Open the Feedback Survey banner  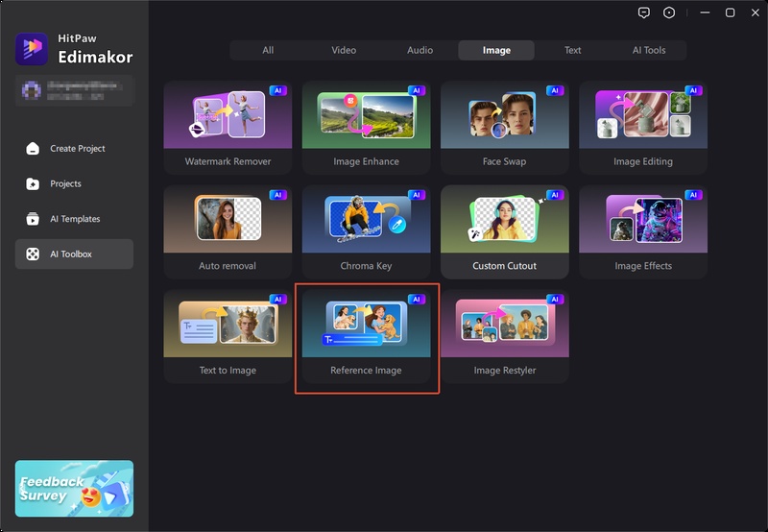point(74,489)
